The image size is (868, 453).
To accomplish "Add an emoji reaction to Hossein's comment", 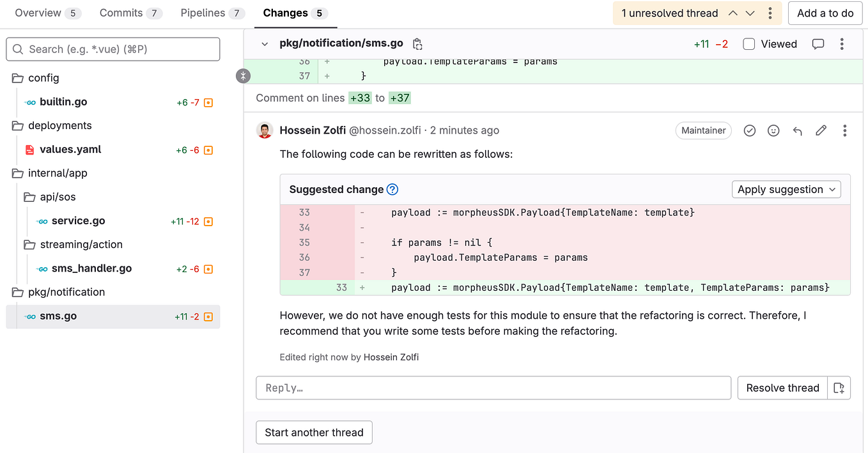I will [773, 130].
